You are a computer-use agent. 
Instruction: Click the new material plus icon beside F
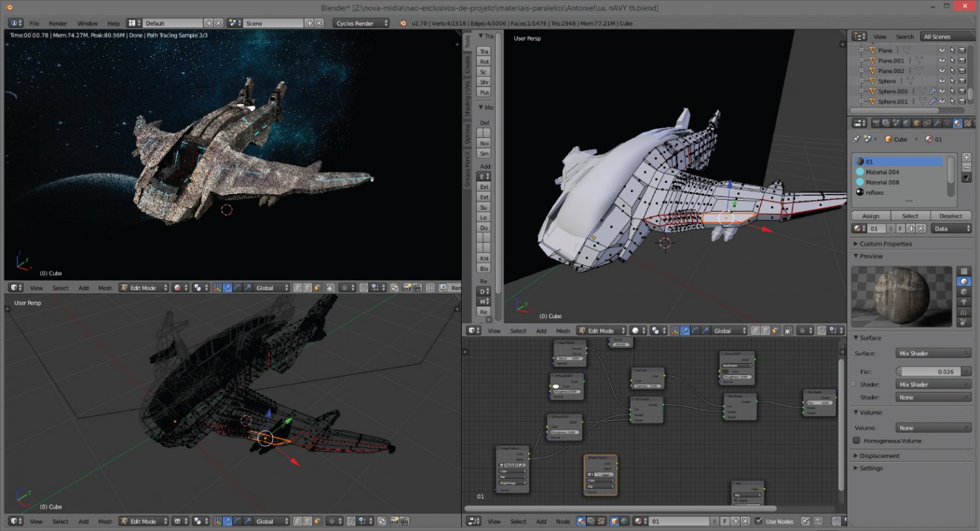click(x=911, y=229)
